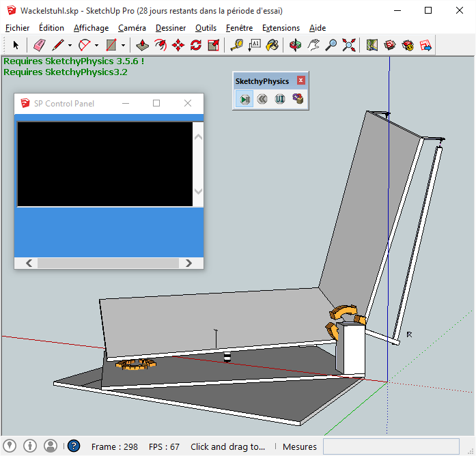Open the Aide menu
This screenshot has width=476, height=456.
point(318,28)
